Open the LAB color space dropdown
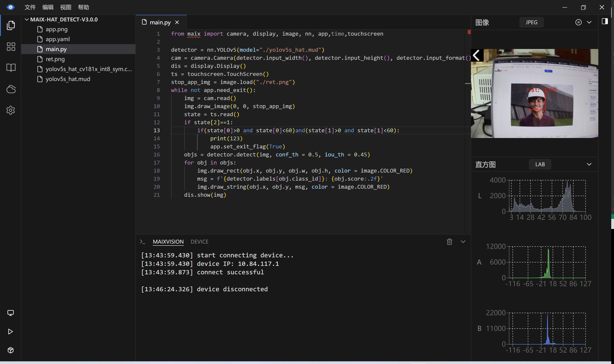Image resolution: width=614 pixels, height=364 pixels. pyautogui.click(x=540, y=164)
